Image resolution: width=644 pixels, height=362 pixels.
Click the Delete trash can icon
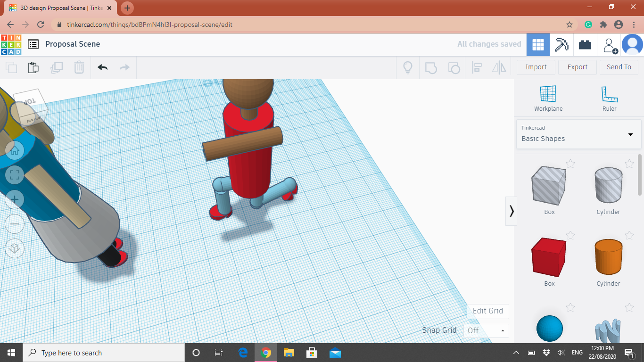pyautogui.click(x=79, y=67)
